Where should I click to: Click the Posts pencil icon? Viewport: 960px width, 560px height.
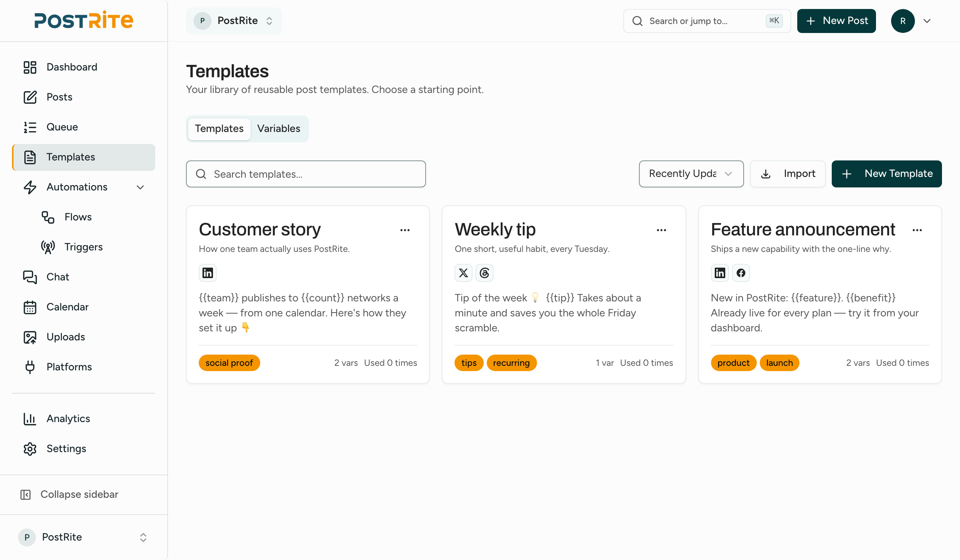click(30, 97)
